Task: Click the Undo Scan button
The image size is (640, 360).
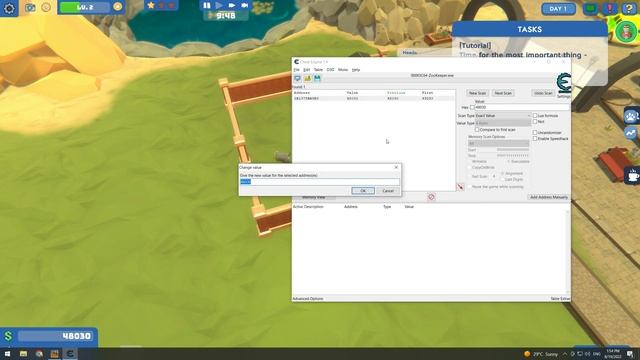Action: (x=543, y=93)
